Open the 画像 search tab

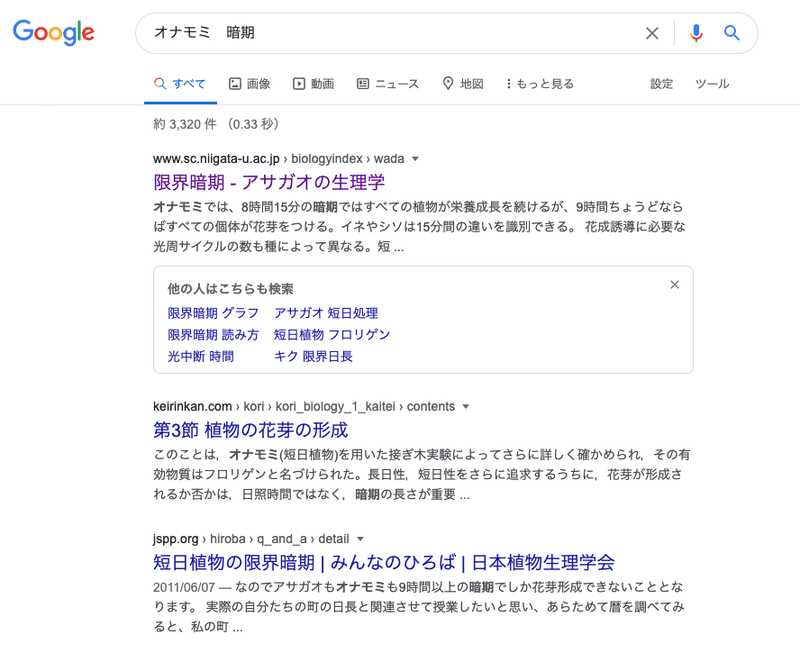click(x=250, y=84)
